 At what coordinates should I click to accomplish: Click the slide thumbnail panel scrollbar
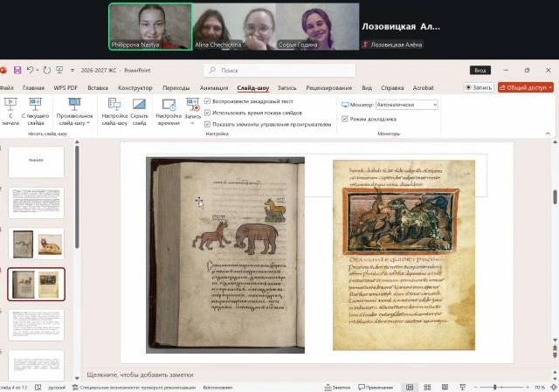tap(77, 196)
